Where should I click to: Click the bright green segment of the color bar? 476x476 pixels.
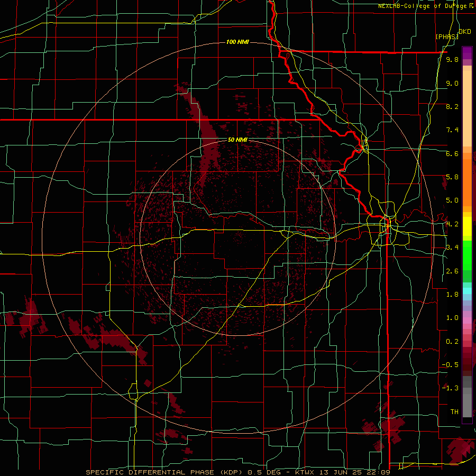[x=467, y=255]
